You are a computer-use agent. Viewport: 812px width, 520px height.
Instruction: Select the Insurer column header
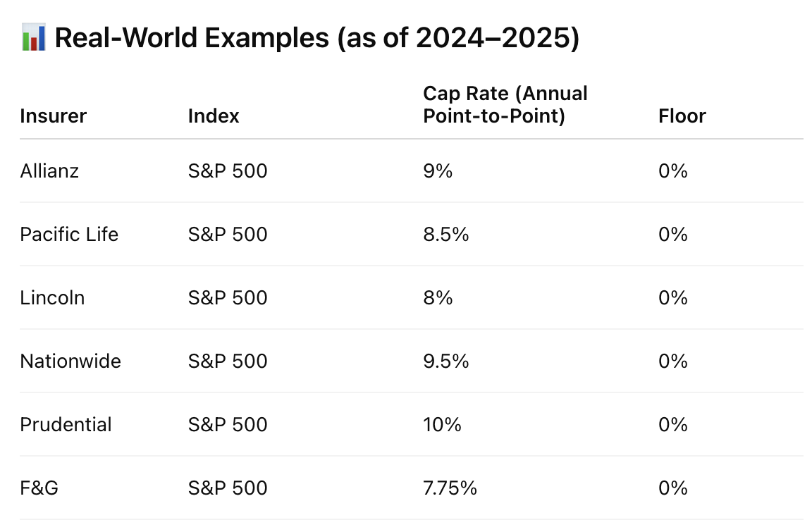click(53, 116)
